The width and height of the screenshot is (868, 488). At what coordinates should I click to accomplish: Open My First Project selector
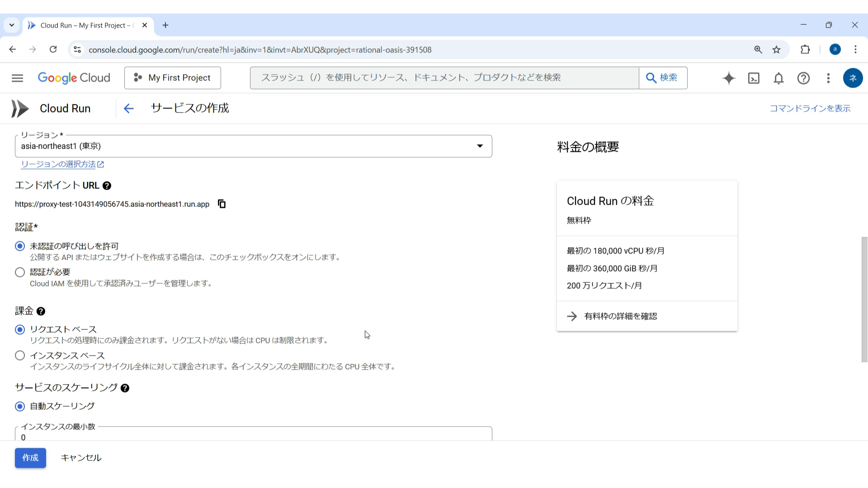point(172,78)
